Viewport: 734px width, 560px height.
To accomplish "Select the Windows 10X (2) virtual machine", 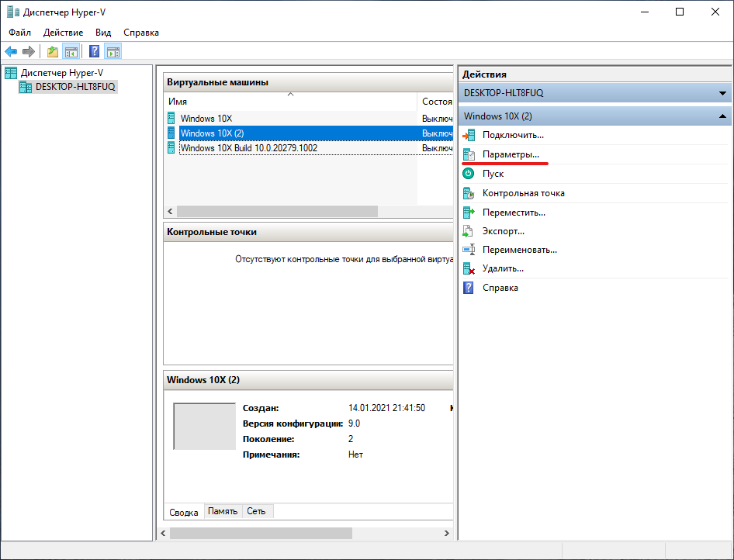I will tap(309, 133).
